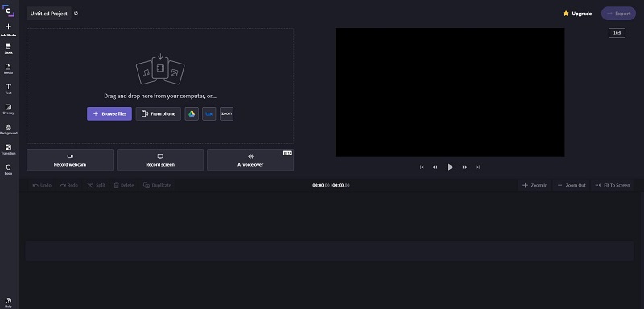Image resolution: width=644 pixels, height=309 pixels.
Task: Click the Browse files button
Action: 109,113
